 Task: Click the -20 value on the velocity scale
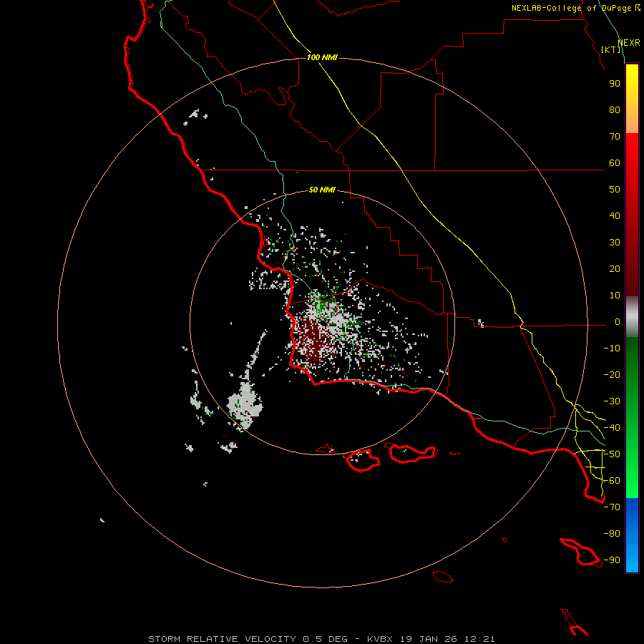612,375
